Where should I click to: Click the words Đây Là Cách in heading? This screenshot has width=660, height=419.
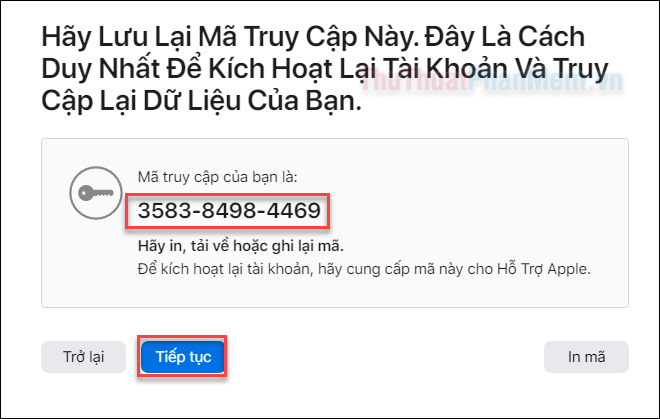click(x=505, y=37)
